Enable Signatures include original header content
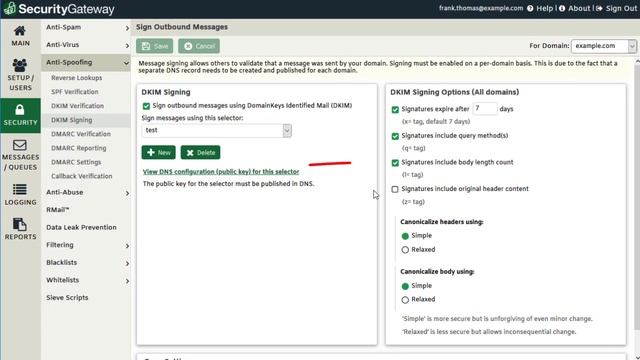640x360 pixels. (395, 189)
